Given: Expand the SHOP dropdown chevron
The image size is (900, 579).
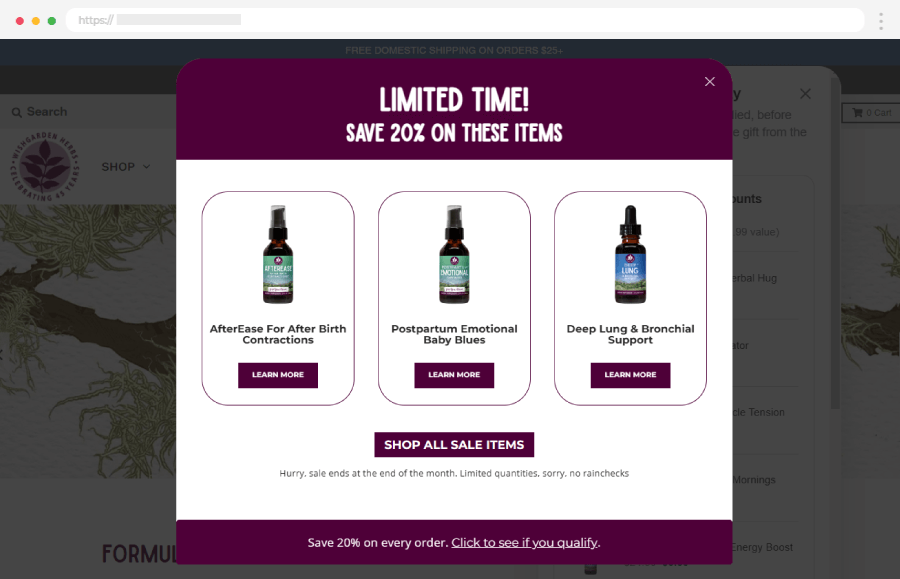Looking at the screenshot, I should [146, 166].
